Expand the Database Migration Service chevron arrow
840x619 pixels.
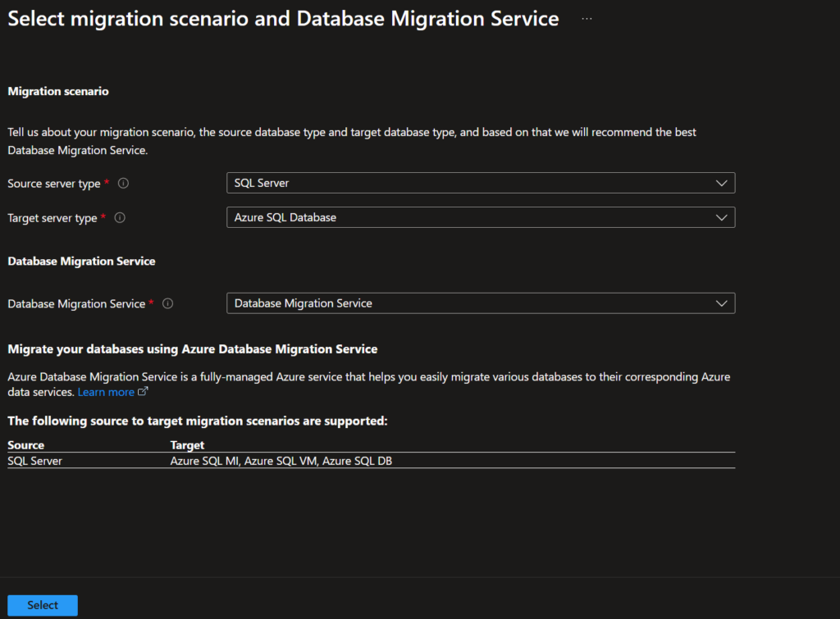tap(721, 303)
